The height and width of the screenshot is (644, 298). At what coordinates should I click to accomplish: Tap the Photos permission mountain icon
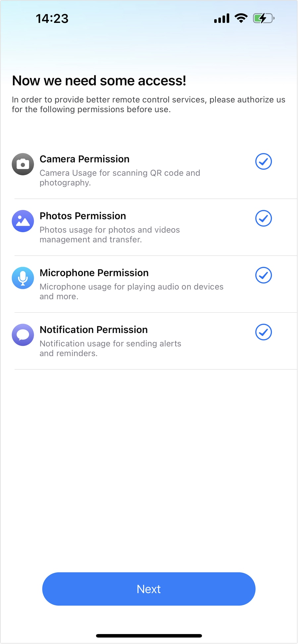[x=23, y=221]
